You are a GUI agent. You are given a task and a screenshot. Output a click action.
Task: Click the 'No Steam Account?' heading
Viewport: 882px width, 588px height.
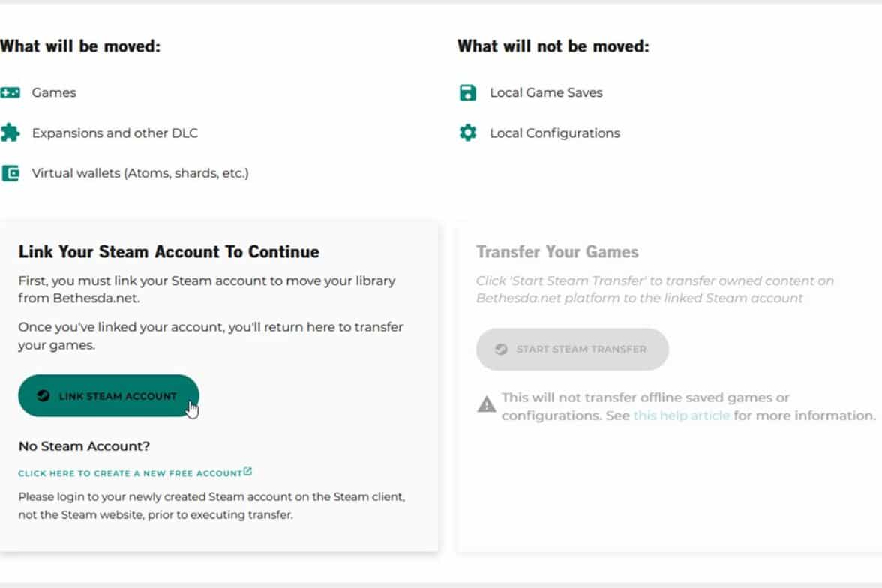pyautogui.click(x=84, y=446)
